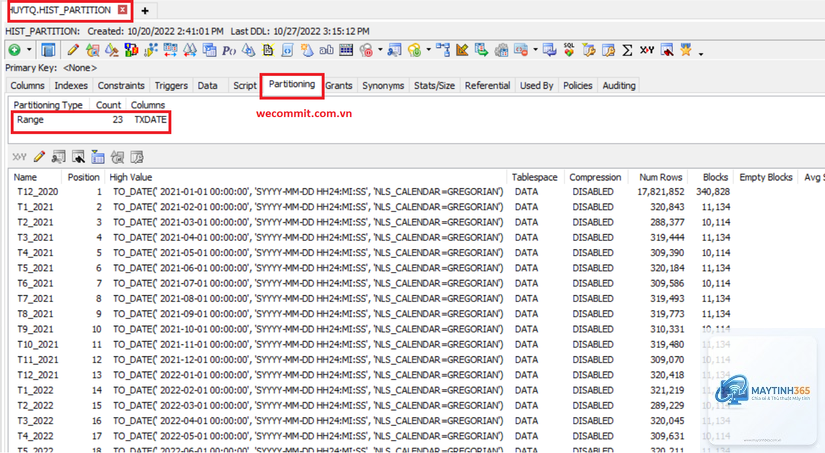Click the scissors truncate partition icon in the partition toolbar
This screenshot has height=453, width=825.
58,157
